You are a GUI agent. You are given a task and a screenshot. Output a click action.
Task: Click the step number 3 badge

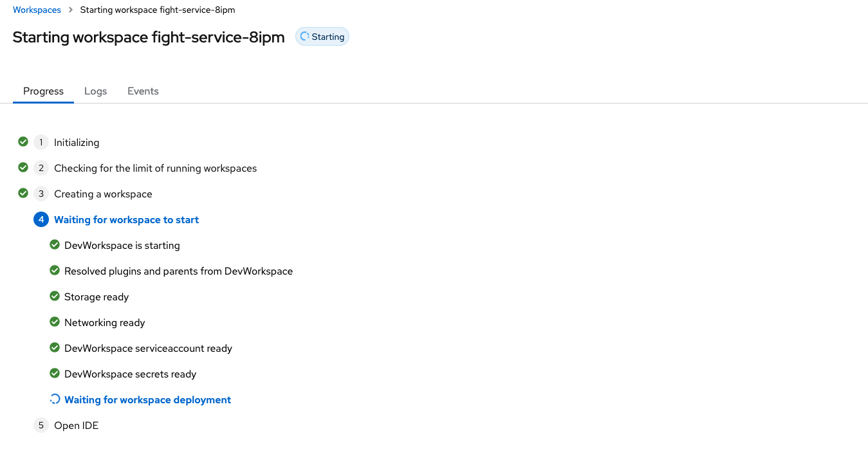(x=41, y=194)
